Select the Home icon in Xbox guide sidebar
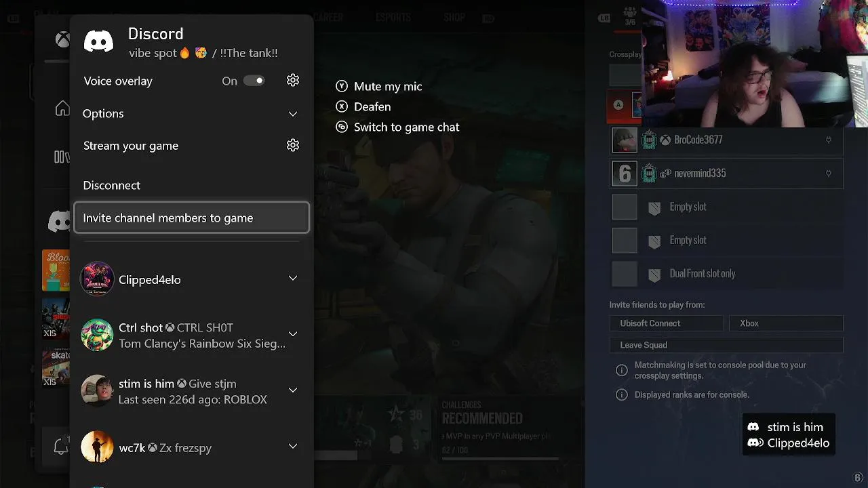 (x=62, y=108)
